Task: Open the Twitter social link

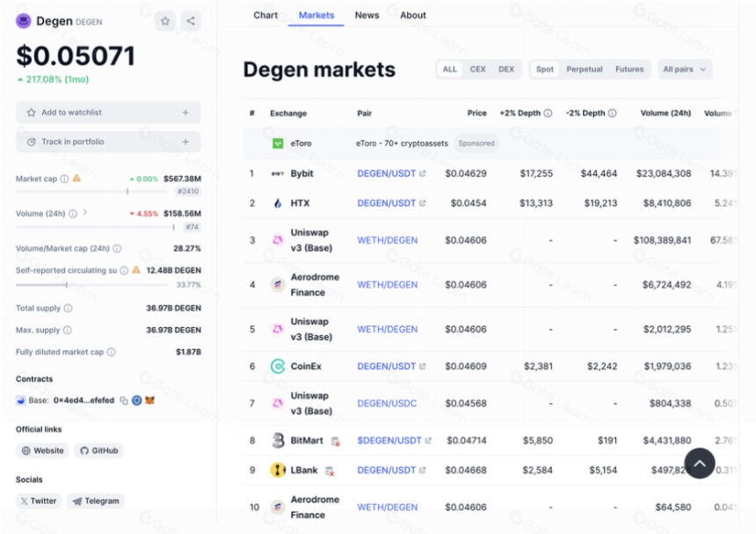Action: (x=39, y=501)
